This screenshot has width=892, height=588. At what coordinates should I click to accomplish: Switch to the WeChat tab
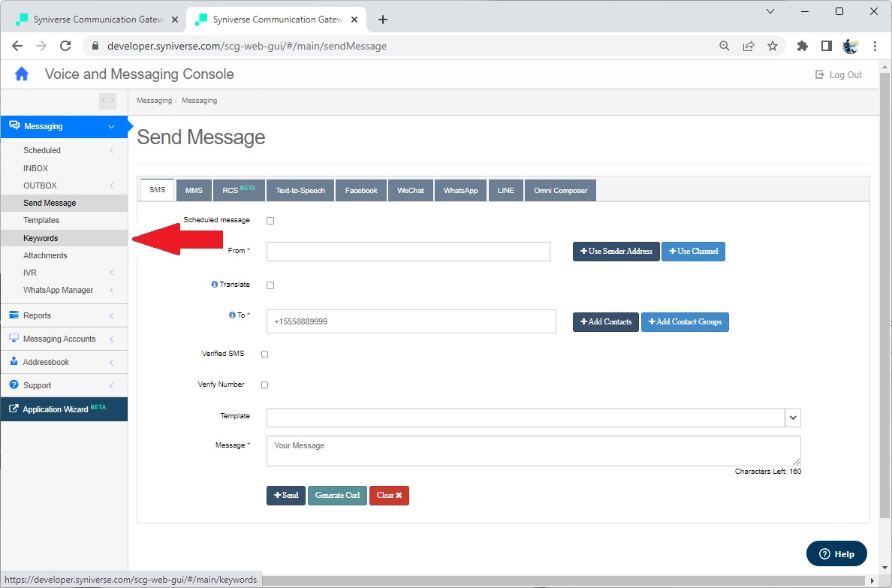pos(411,191)
